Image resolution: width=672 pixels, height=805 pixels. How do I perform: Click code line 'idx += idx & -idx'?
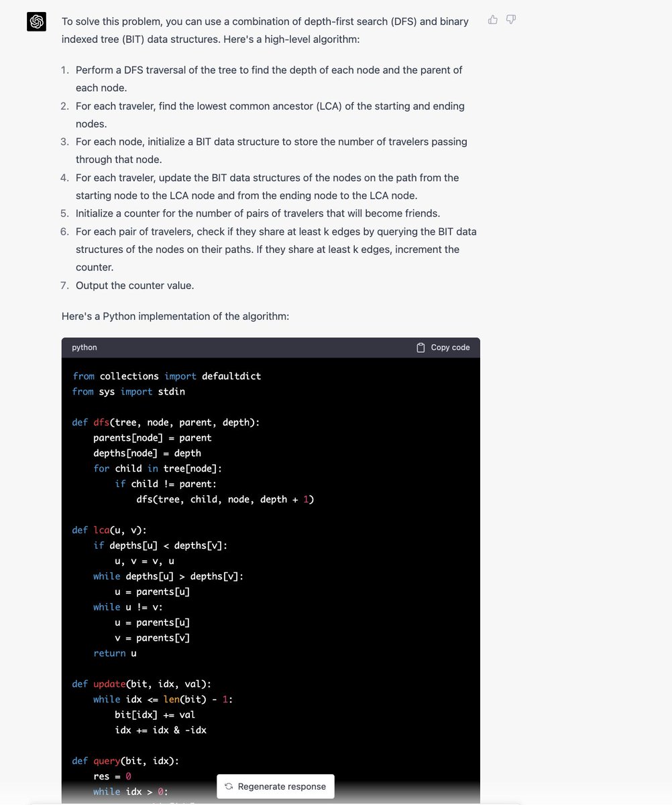pyautogui.click(x=161, y=729)
